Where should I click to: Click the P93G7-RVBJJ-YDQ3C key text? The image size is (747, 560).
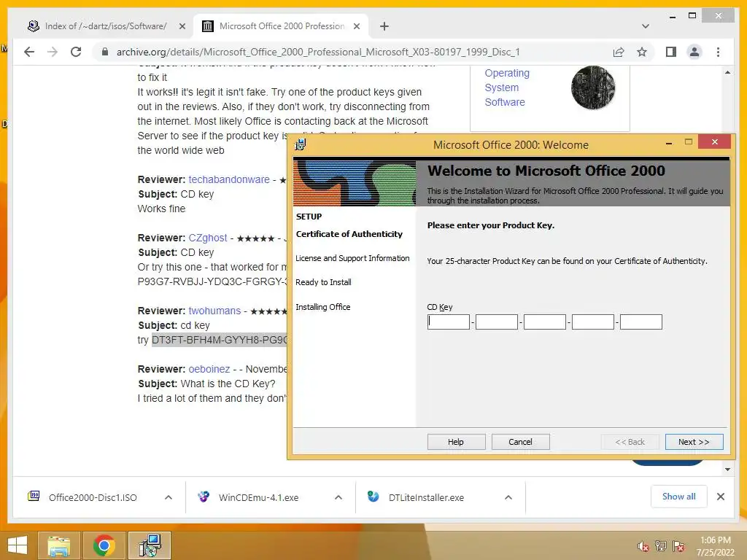point(212,281)
